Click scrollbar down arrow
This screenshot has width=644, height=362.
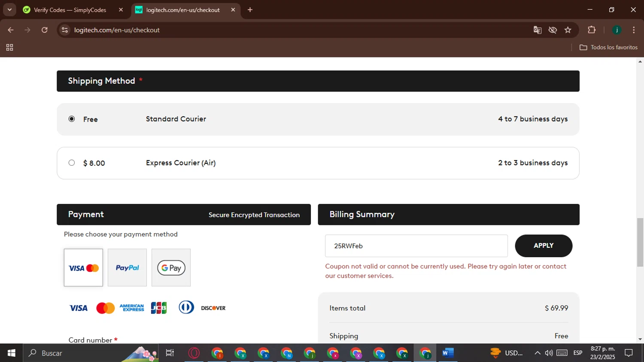640,339
